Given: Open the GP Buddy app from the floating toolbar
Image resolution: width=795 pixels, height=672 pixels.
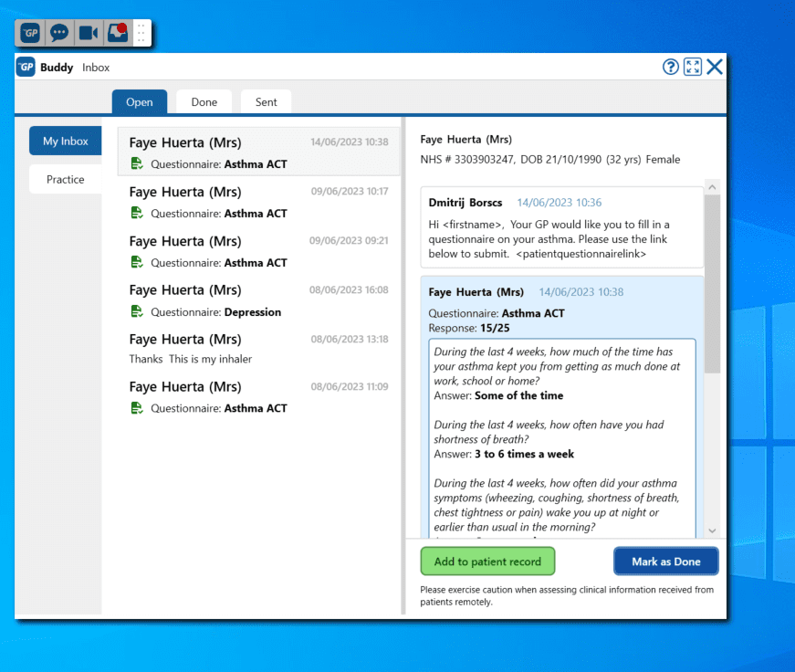Looking at the screenshot, I should pos(28,32).
